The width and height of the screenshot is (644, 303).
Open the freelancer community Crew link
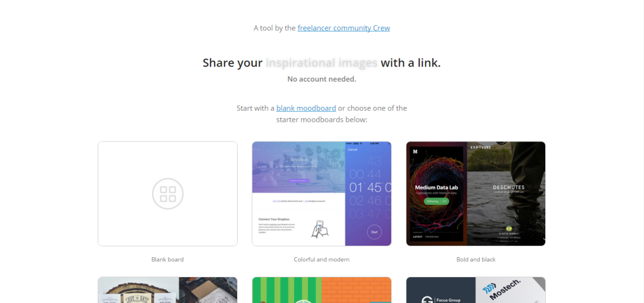pyautogui.click(x=344, y=28)
